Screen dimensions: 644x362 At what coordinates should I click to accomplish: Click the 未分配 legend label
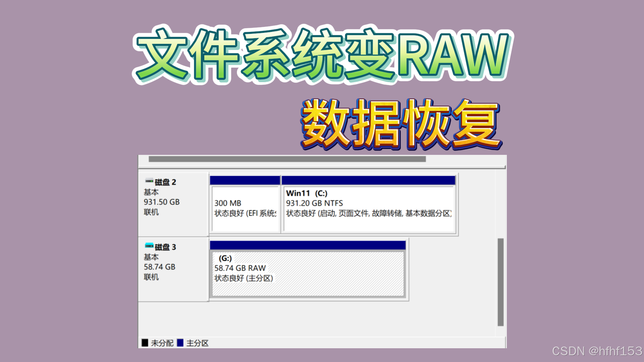coord(162,343)
